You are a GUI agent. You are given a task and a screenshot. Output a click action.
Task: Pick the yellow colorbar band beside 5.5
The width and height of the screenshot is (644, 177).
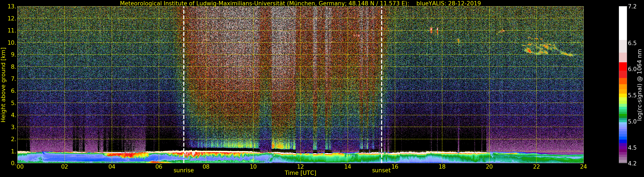(623, 96)
